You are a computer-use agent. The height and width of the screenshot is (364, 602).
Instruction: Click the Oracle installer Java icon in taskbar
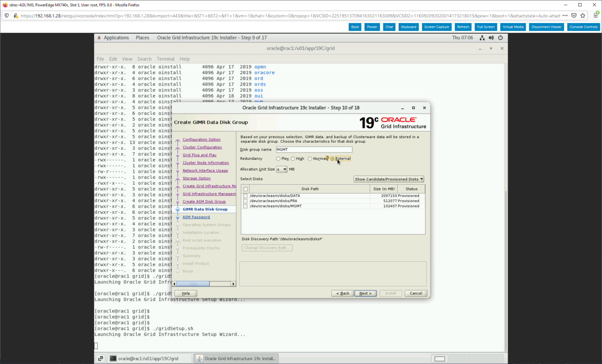pyautogui.click(x=200, y=358)
